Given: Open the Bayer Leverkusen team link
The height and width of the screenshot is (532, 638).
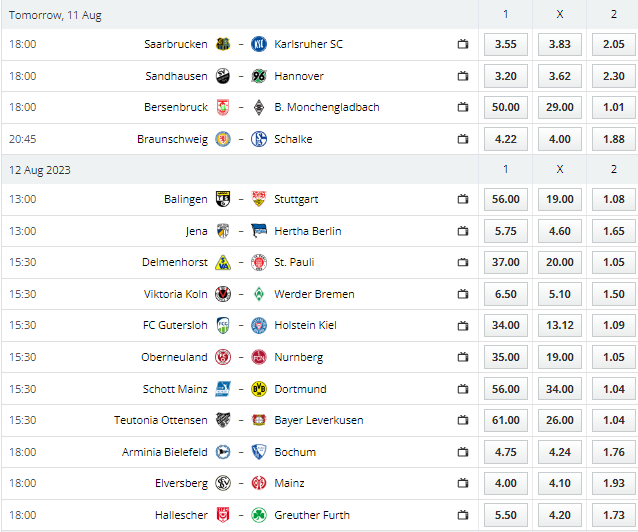Looking at the screenshot, I should (x=319, y=420).
